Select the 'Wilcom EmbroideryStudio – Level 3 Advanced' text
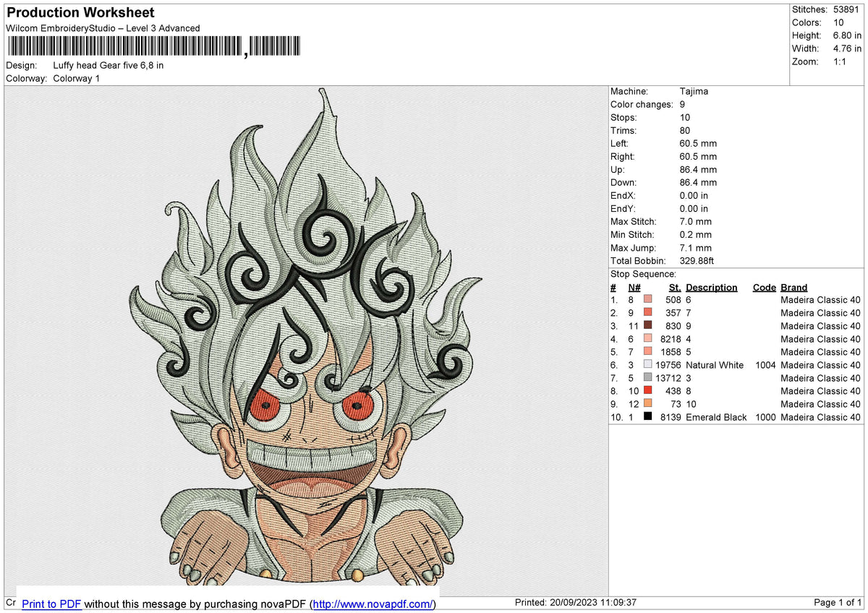 coord(103,28)
